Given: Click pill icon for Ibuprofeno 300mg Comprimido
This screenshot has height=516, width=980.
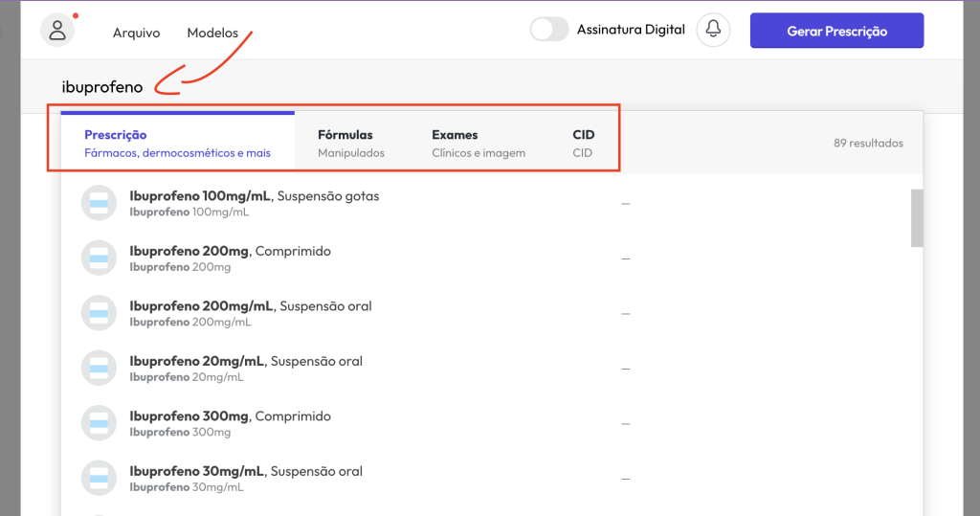Looking at the screenshot, I should [x=99, y=423].
